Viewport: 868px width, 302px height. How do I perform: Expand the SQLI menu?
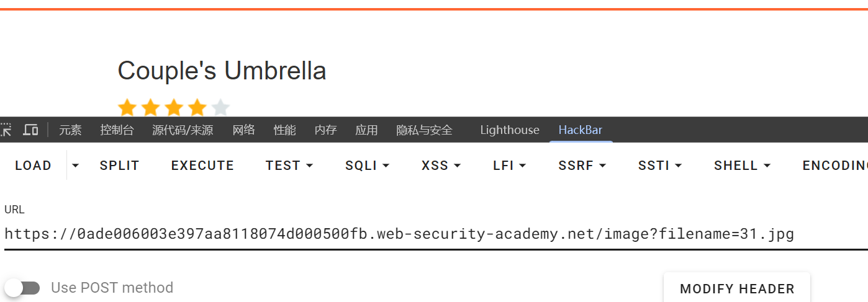point(367,166)
